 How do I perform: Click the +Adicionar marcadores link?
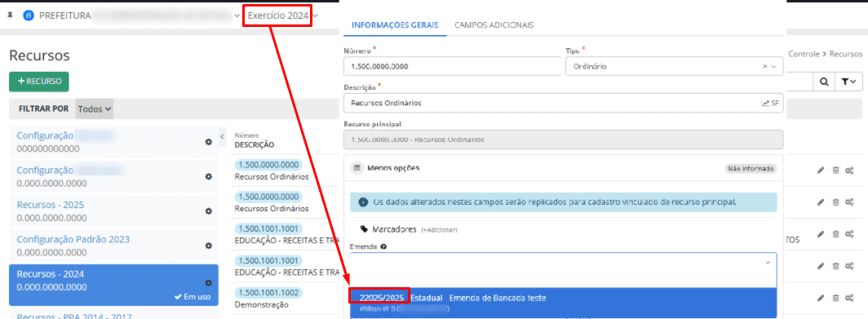point(439,230)
